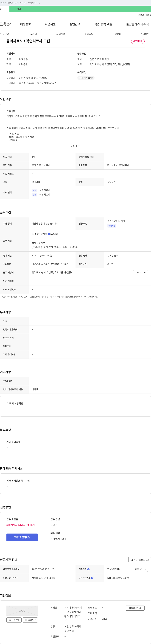Open the 직업 능력 개발 menu
This screenshot has height=644, width=151.
click(x=103, y=24)
